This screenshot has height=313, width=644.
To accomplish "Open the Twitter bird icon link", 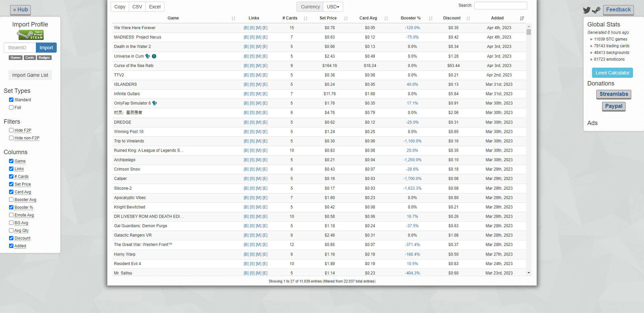I will point(587,10).
